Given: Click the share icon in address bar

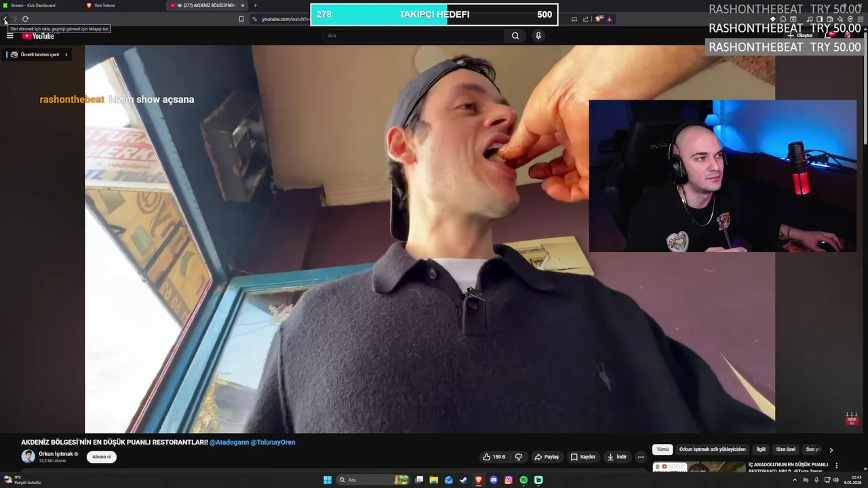Looking at the screenshot, I should click(586, 19).
